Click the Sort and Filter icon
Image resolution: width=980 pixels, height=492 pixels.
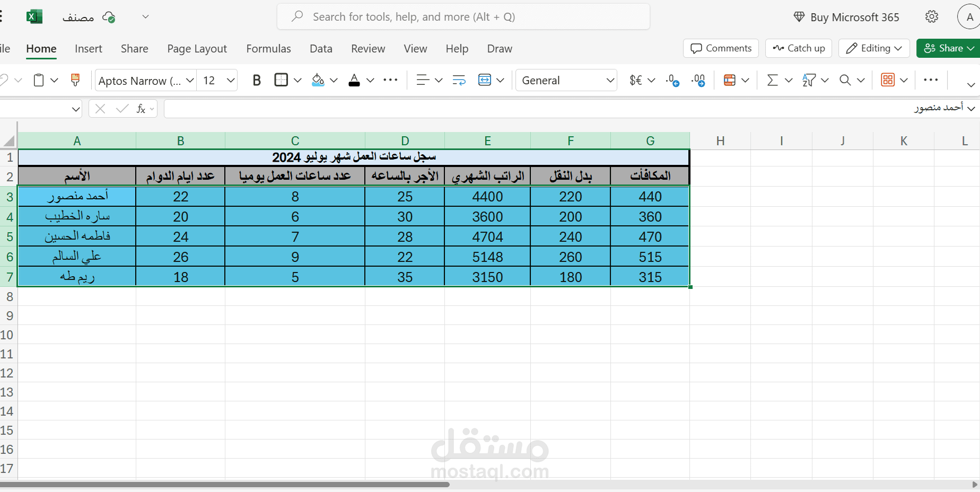click(x=809, y=80)
